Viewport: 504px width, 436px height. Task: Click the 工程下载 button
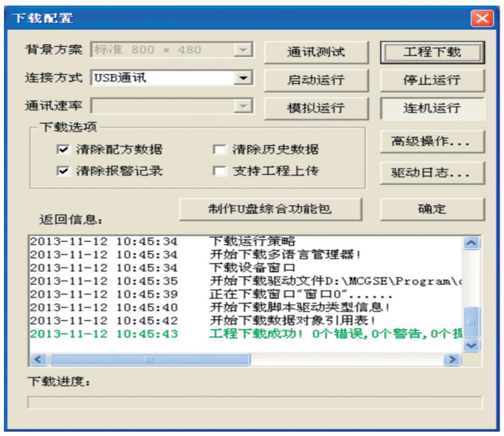(432, 52)
